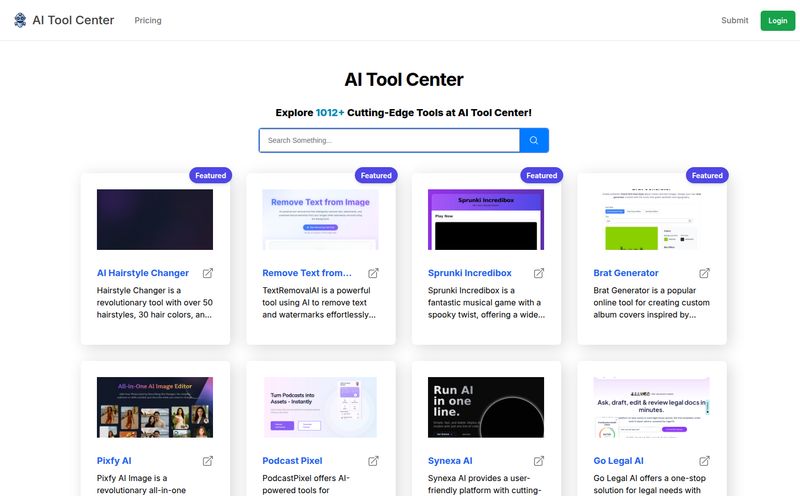Open external link icon for Brat Generator
The image size is (800, 496).
coord(705,273)
